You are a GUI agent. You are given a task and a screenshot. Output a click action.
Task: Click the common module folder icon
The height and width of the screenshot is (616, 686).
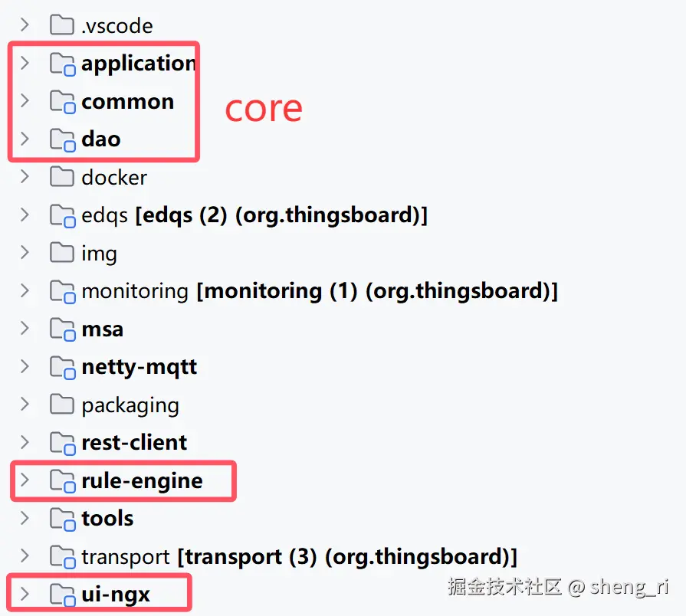[x=62, y=101]
